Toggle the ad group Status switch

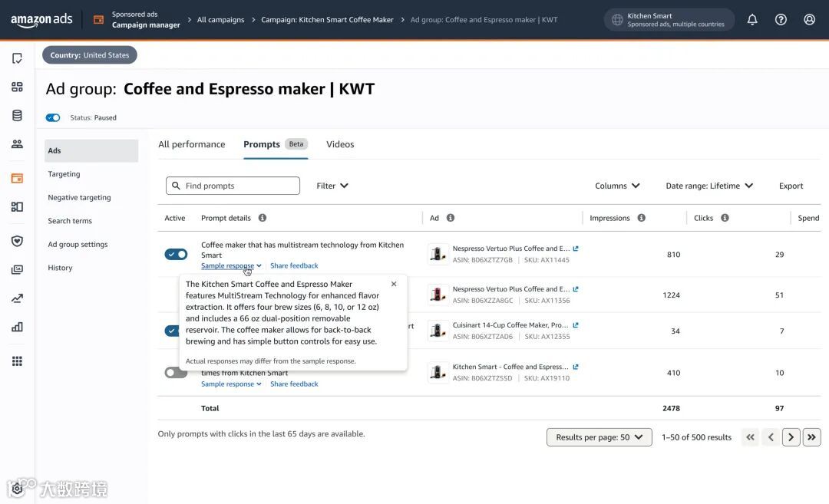[53, 118]
